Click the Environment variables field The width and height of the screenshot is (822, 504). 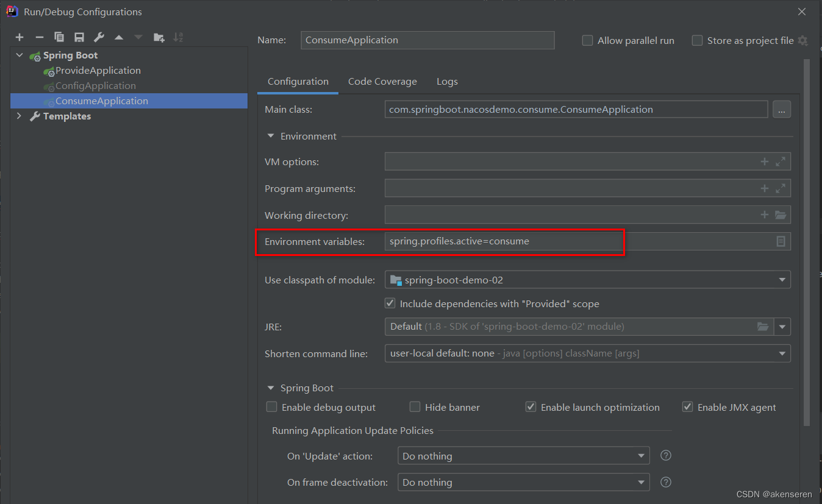tap(588, 241)
